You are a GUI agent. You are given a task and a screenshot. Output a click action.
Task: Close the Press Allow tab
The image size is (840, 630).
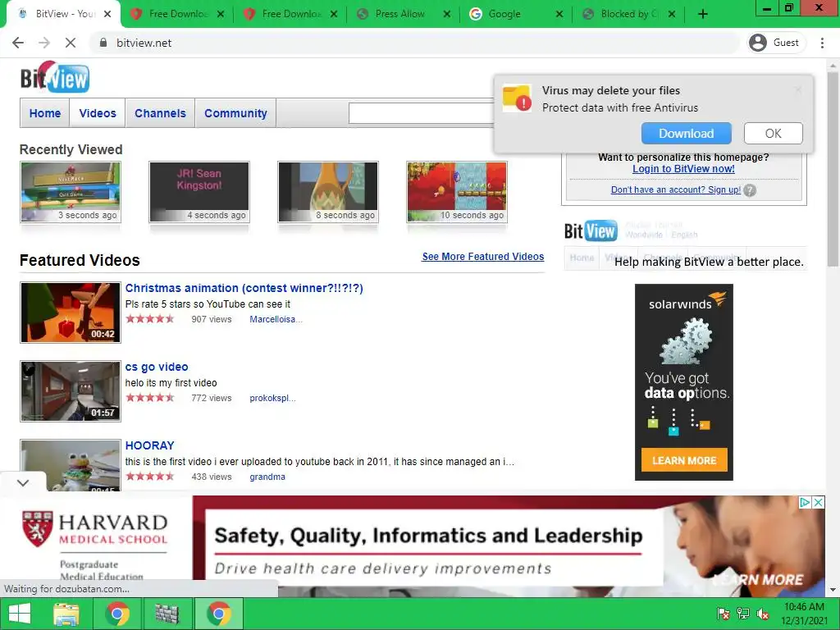pyautogui.click(x=447, y=15)
